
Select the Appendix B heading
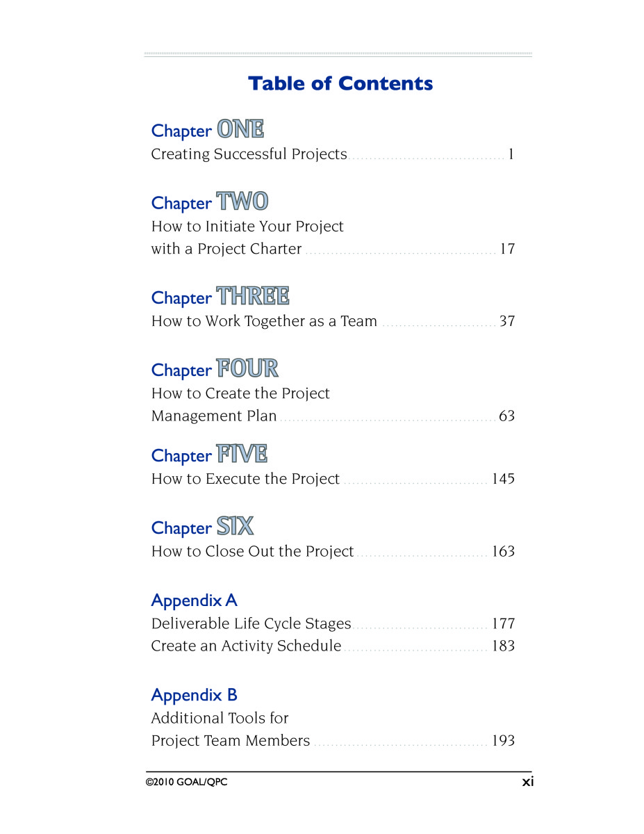[x=195, y=695]
